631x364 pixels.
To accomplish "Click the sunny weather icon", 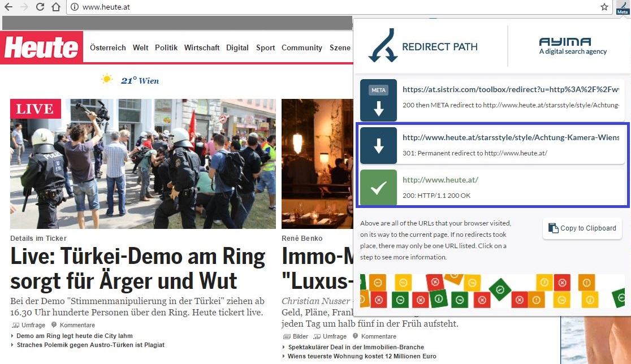I will click(106, 80).
